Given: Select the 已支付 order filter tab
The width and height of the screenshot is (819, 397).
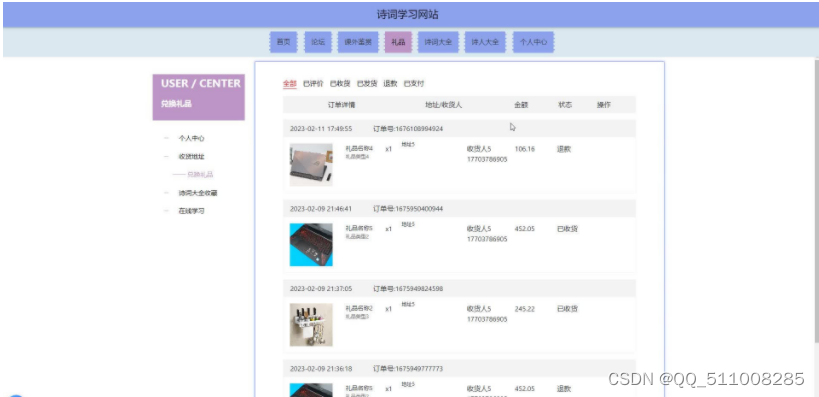Looking at the screenshot, I should [414, 84].
